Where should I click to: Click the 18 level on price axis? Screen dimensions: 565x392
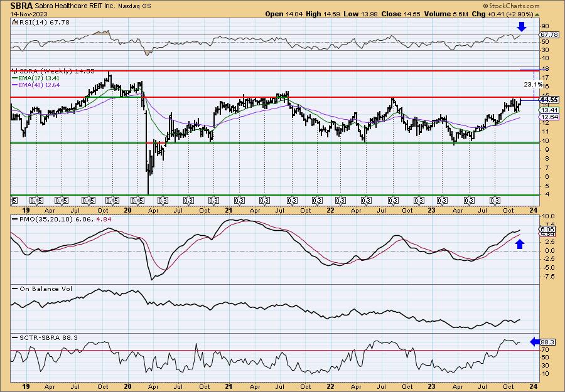[544, 69]
